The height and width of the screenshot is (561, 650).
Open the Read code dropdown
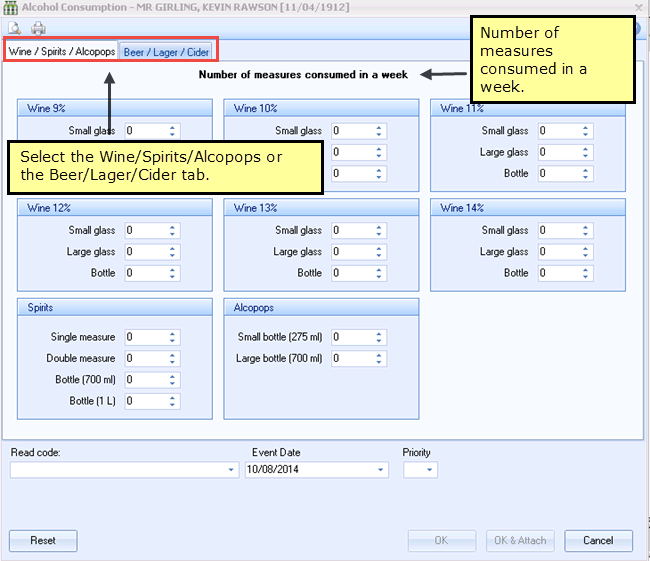coord(233,470)
